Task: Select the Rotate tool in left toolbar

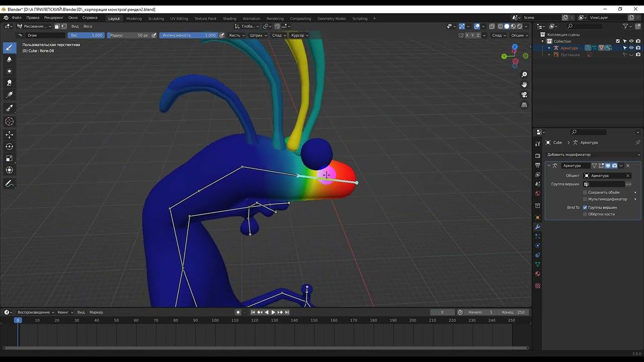Action: click(x=9, y=146)
